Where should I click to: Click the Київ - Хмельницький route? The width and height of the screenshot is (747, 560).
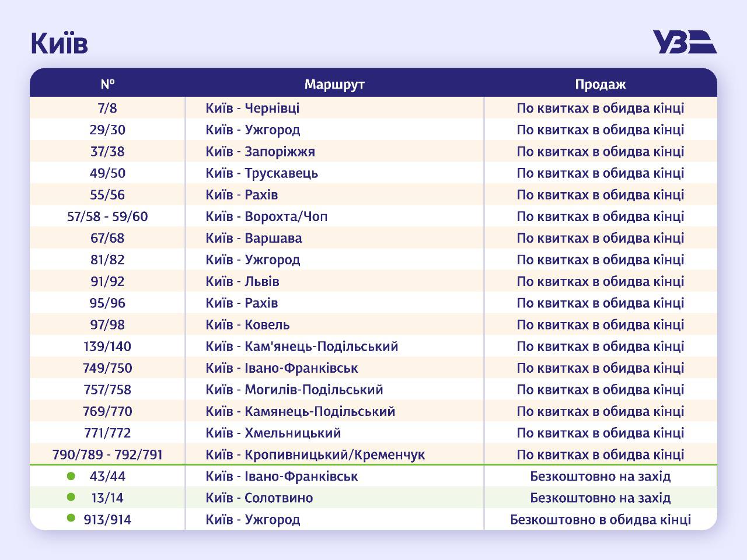273,433
